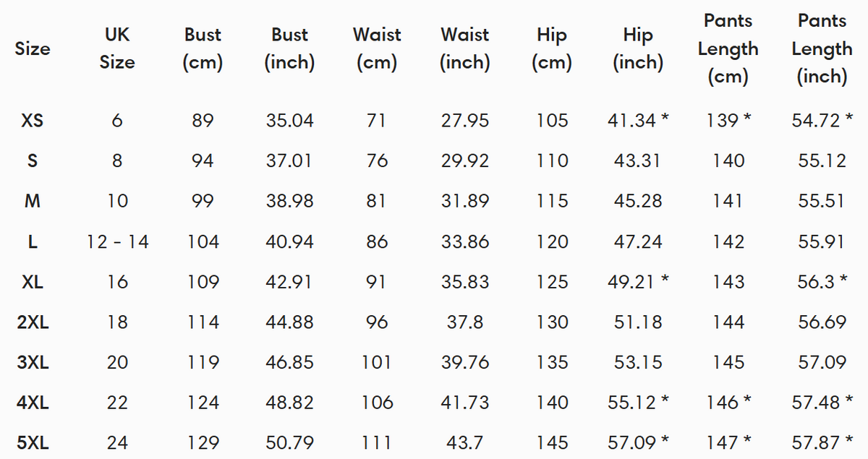The image size is (868, 459).
Task: Click the 56.3 * pants length value
Action: [x=822, y=282]
